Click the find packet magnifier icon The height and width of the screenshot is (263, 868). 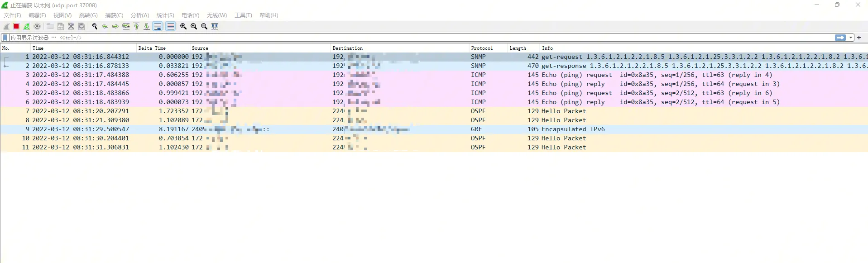click(95, 26)
